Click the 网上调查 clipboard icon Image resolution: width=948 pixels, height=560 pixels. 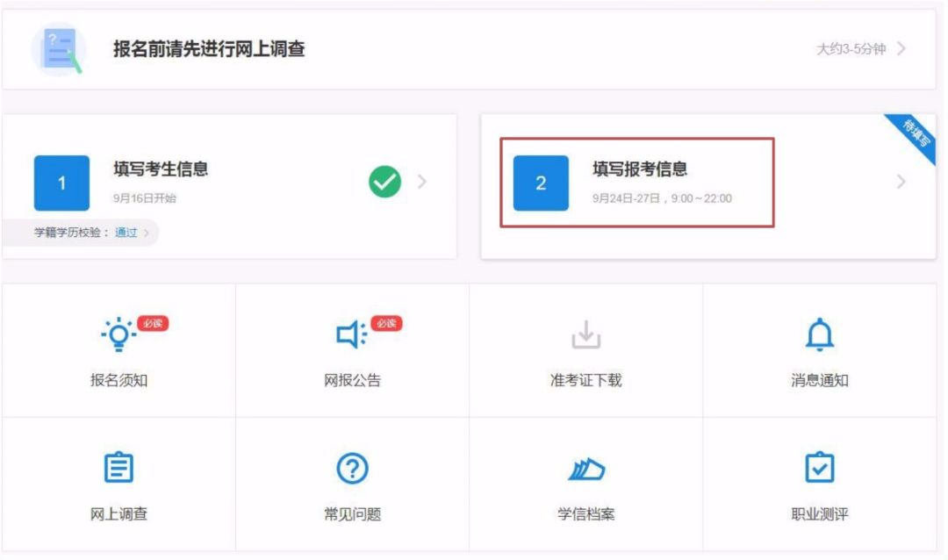(x=118, y=469)
